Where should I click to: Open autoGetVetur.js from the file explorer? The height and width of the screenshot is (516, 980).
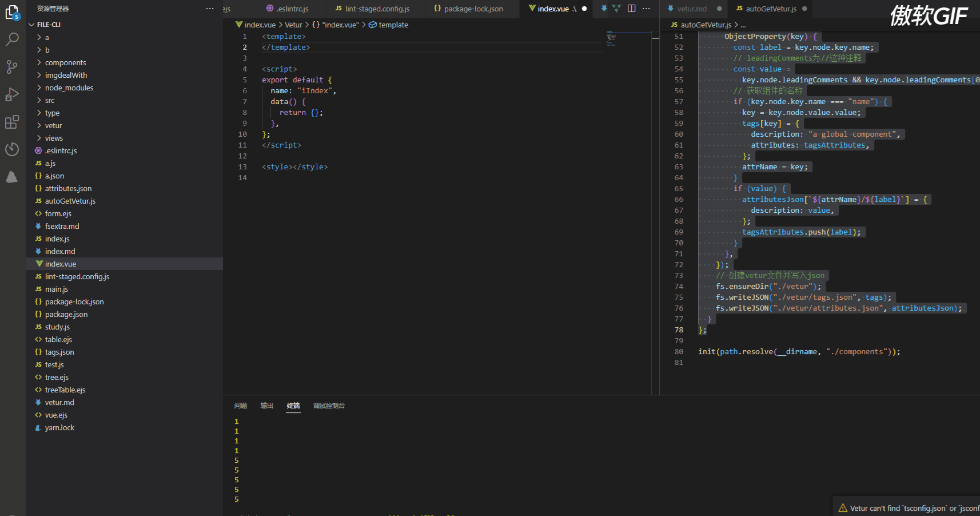click(x=70, y=201)
